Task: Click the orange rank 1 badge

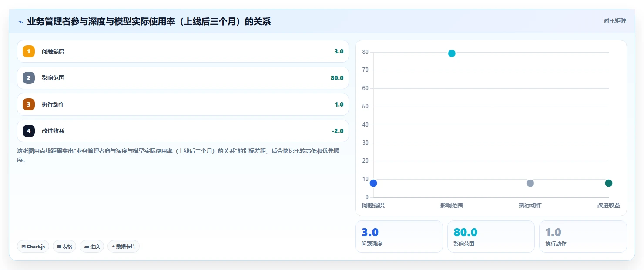Action: [x=29, y=51]
